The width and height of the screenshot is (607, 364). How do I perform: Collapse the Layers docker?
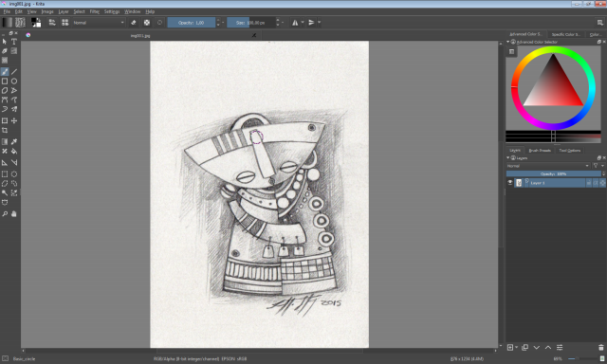coord(508,157)
